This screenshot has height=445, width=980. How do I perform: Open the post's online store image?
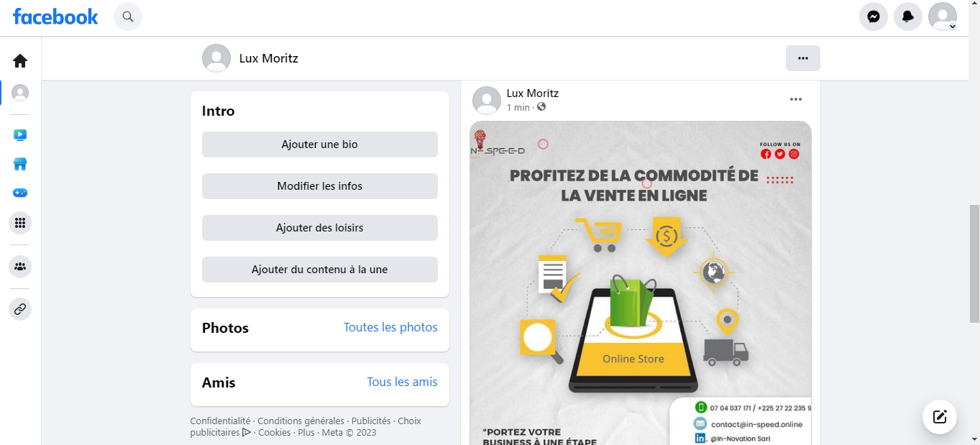pos(641,283)
